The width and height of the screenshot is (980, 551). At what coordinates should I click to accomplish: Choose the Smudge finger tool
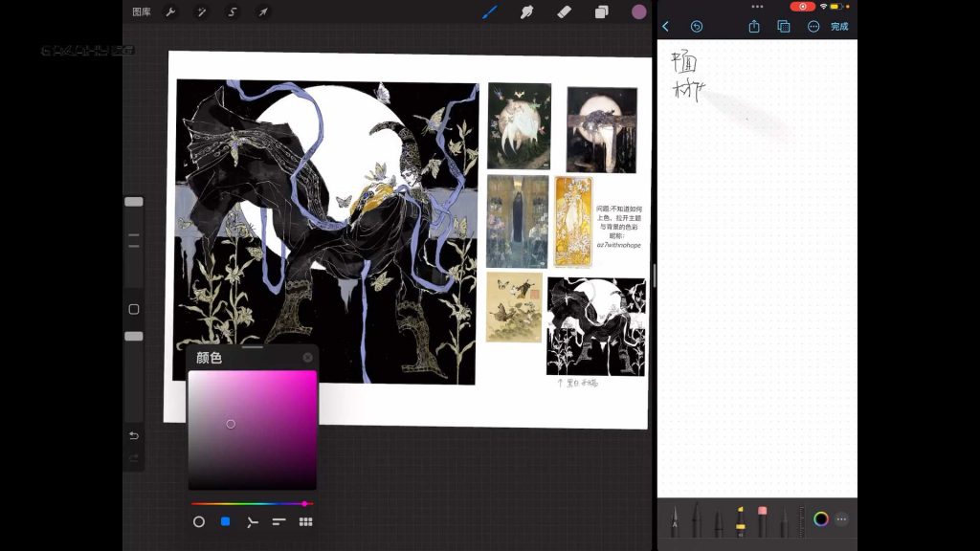(526, 12)
